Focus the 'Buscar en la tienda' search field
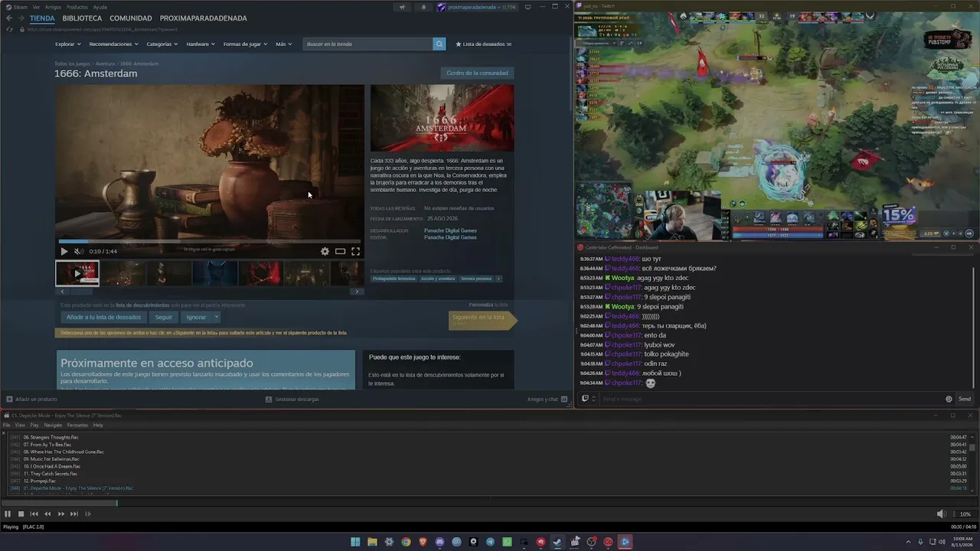 367,44
